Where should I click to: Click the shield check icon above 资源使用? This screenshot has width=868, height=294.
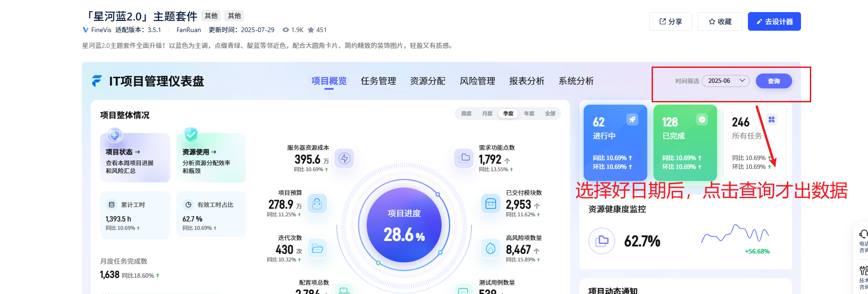pyautogui.click(x=191, y=134)
